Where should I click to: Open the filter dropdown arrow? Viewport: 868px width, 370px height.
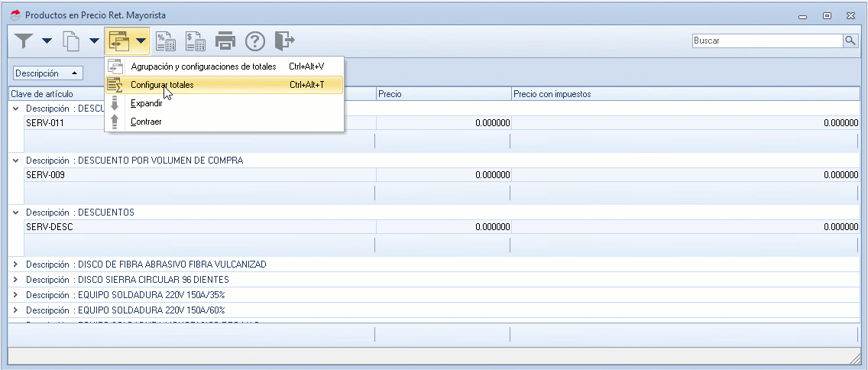[x=47, y=41]
